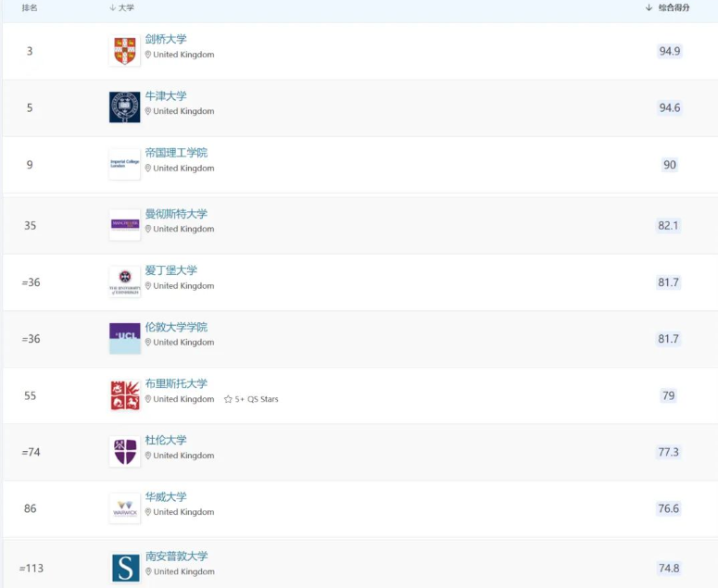Viewport: 718px width, 588px height.
Task: Click location pin under 南安普敦大学
Action: [148, 571]
